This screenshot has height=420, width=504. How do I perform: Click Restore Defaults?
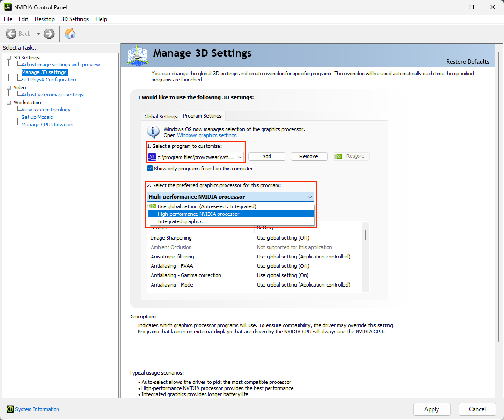tap(467, 62)
